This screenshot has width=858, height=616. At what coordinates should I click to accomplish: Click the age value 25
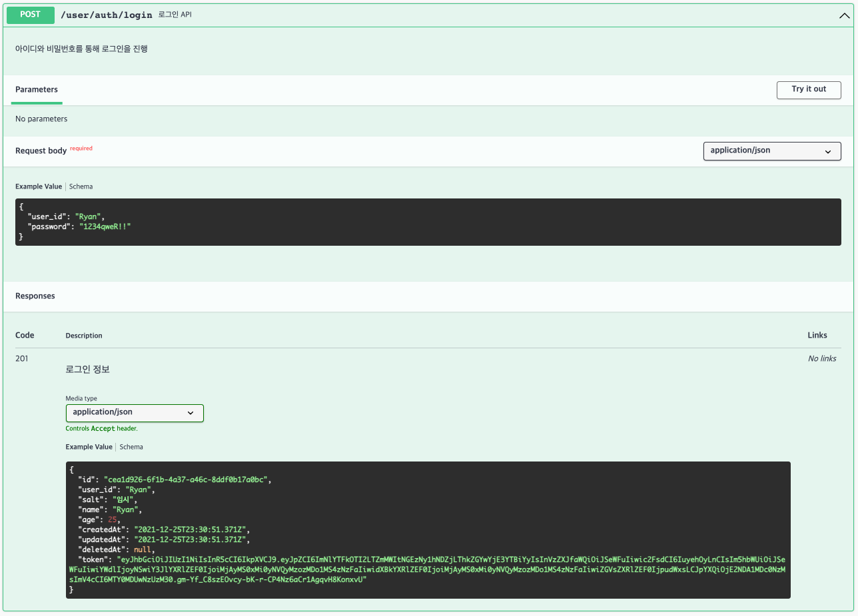click(112, 519)
